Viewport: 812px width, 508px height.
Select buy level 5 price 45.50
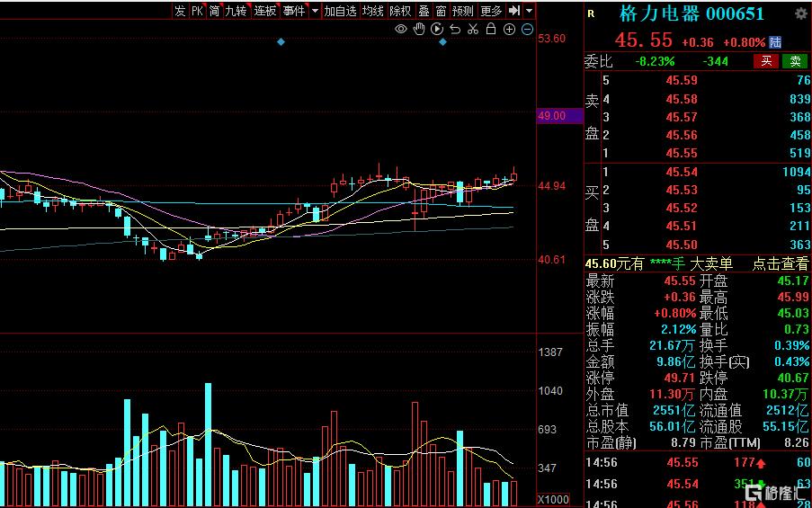[682, 245]
